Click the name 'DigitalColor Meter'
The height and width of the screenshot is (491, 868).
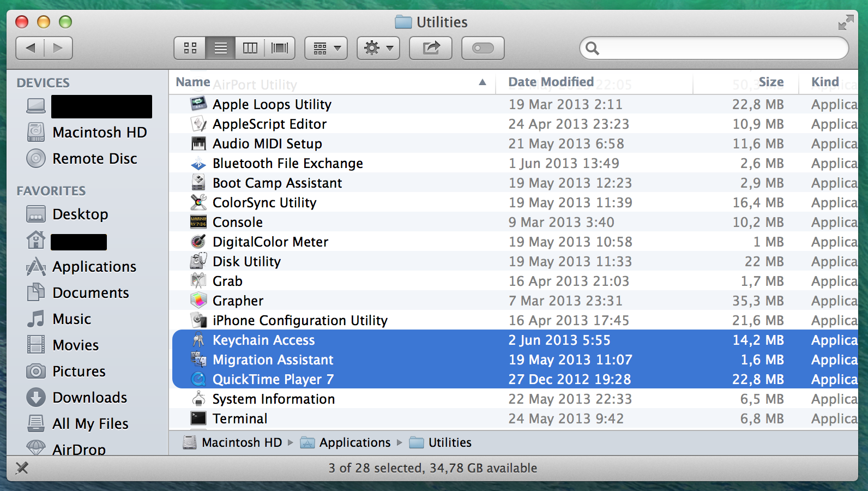point(270,242)
